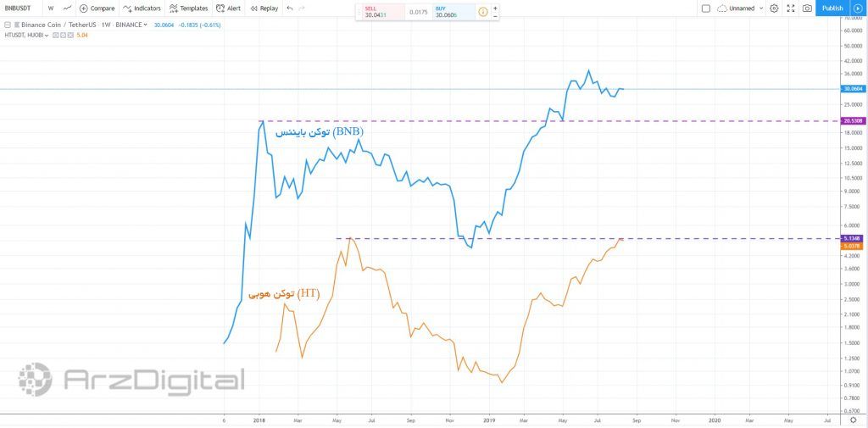
Task: Toggle the layout square checkbox icon
Action: click(x=706, y=8)
